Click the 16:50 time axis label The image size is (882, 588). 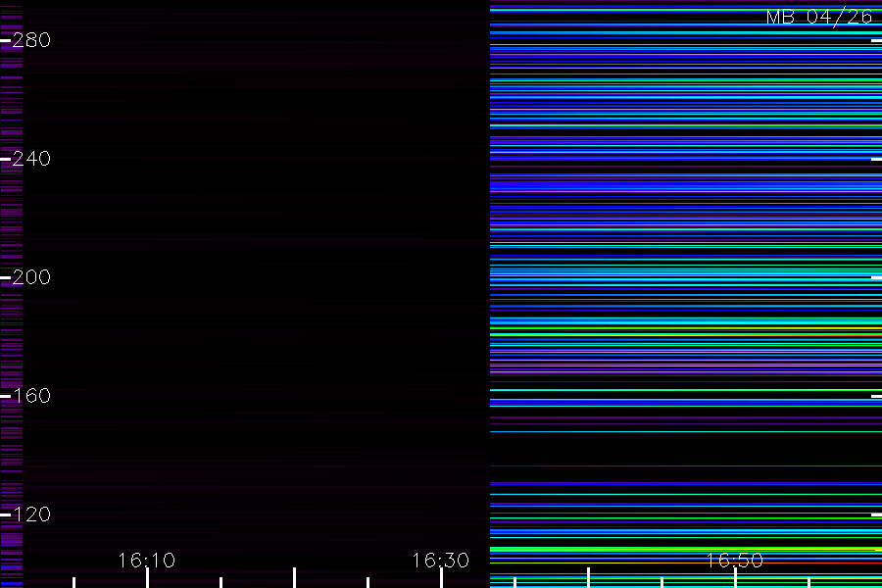[735, 561]
